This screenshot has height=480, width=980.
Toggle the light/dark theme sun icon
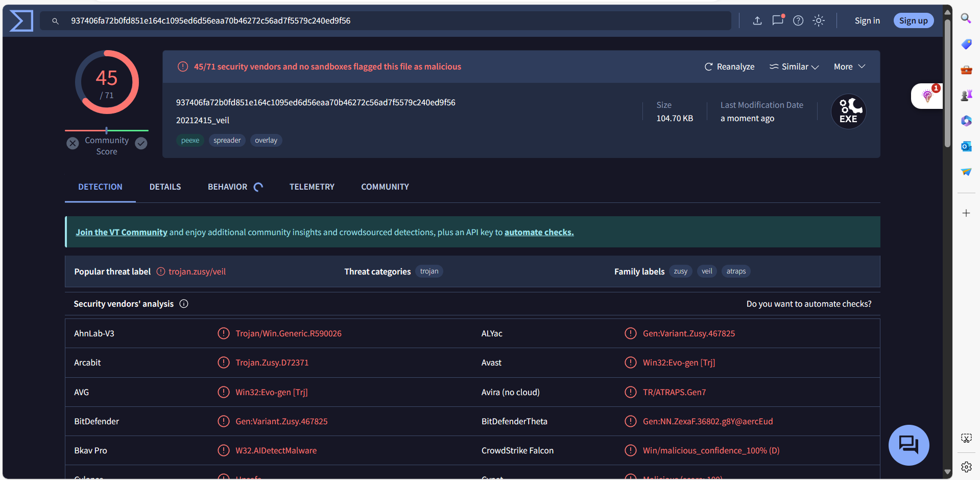[x=819, y=20]
